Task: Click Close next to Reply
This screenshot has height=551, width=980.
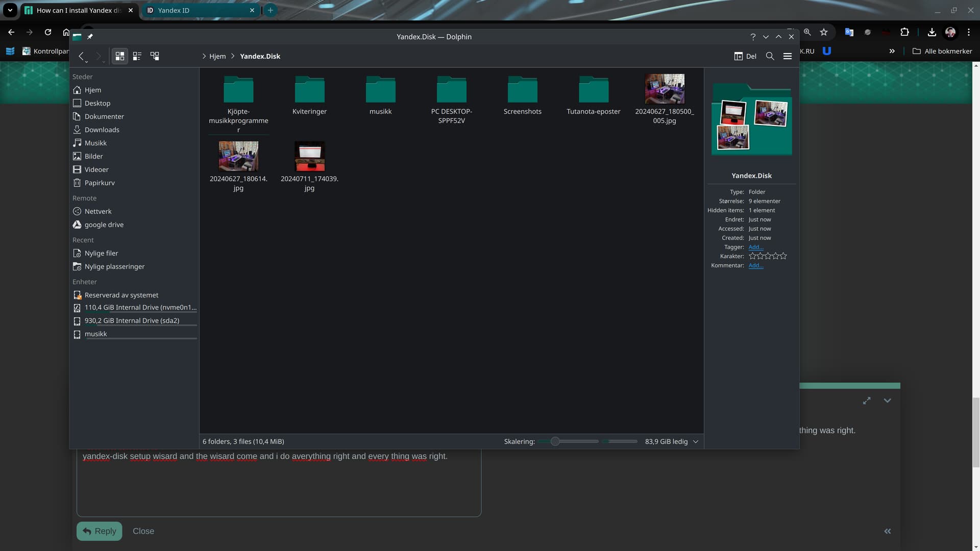Action: point(143,531)
